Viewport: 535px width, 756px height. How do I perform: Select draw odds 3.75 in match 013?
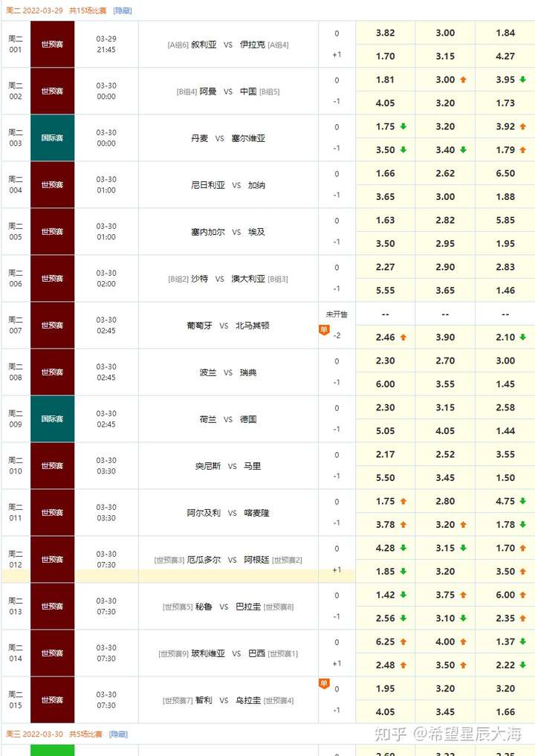click(x=445, y=595)
